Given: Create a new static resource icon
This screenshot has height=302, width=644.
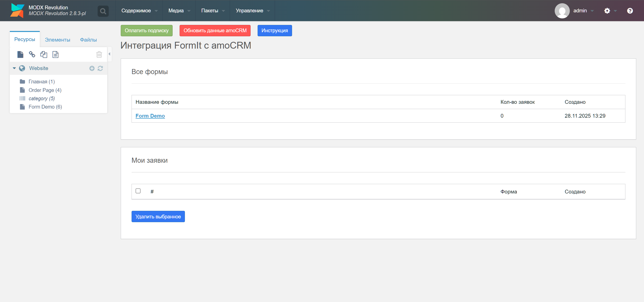Looking at the screenshot, I should click(55, 54).
